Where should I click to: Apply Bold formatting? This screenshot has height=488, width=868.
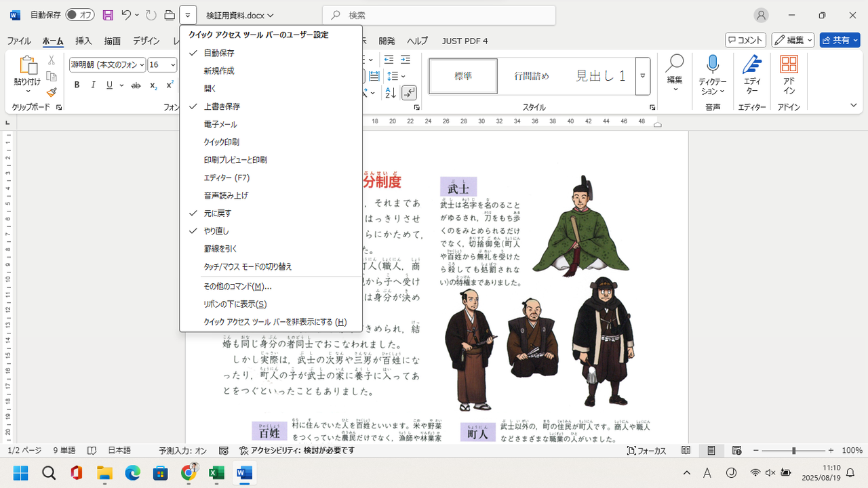(77, 85)
